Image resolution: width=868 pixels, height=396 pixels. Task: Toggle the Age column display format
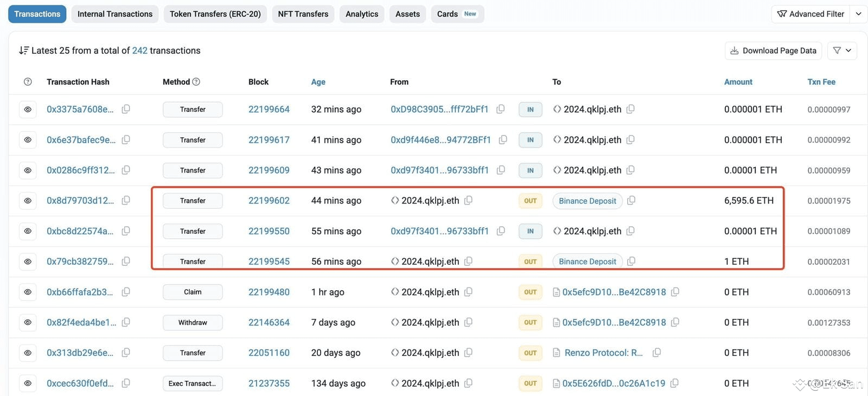tap(318, 82)
